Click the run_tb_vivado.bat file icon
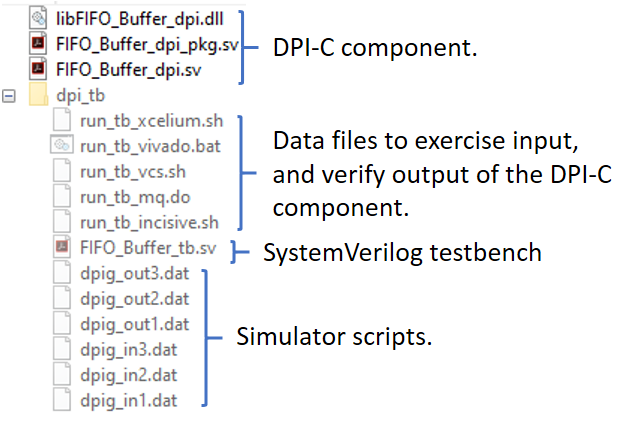 62,145
